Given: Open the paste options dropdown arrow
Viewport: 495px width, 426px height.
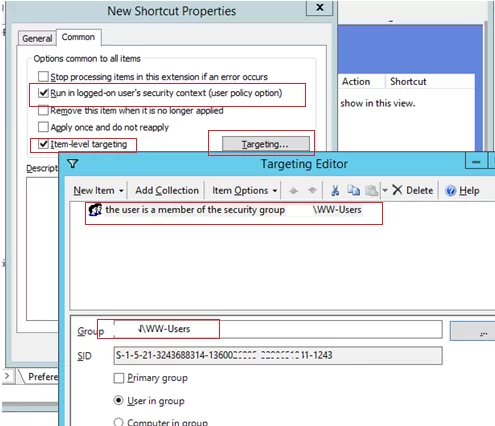Looking at the screenshot, I should click(x=385, y=190).
